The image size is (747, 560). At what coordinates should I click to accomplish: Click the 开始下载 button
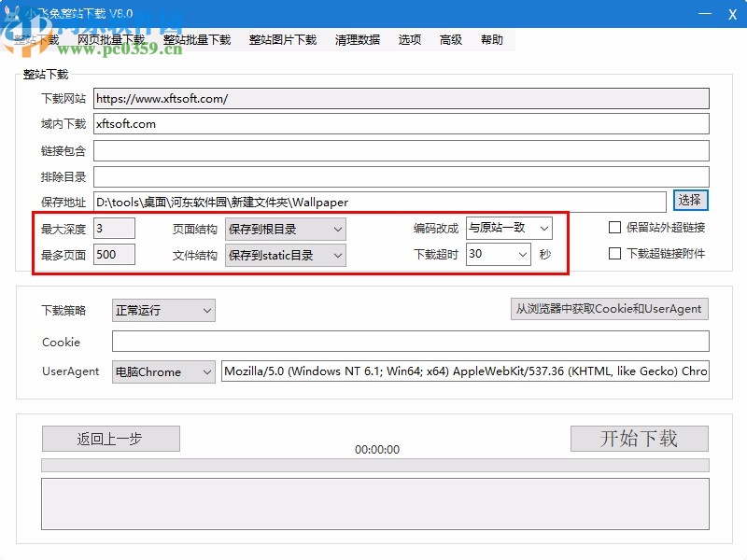coord(639,439)
